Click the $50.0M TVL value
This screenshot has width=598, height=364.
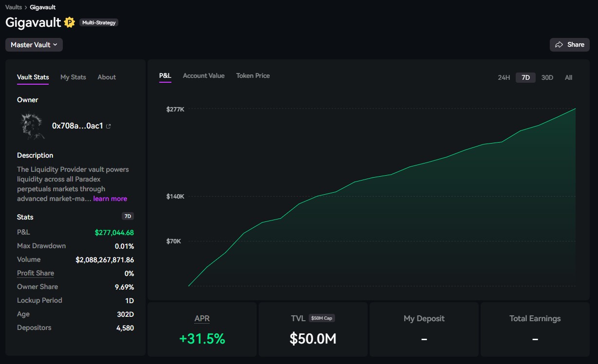313,339
